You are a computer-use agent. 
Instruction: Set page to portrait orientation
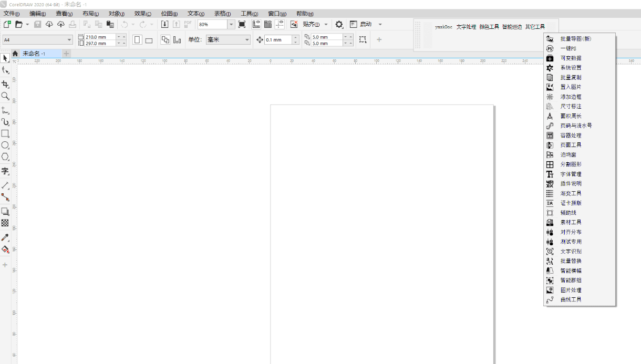pos(137,40)
